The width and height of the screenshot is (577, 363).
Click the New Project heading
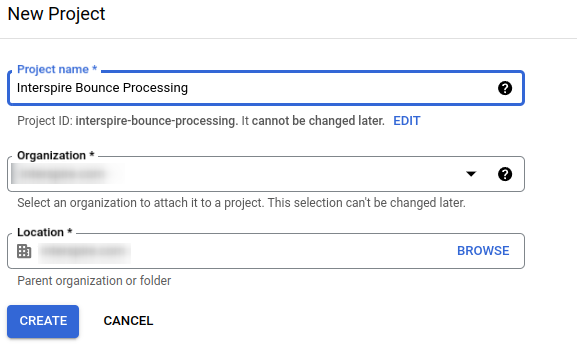[x=56, y=14]
